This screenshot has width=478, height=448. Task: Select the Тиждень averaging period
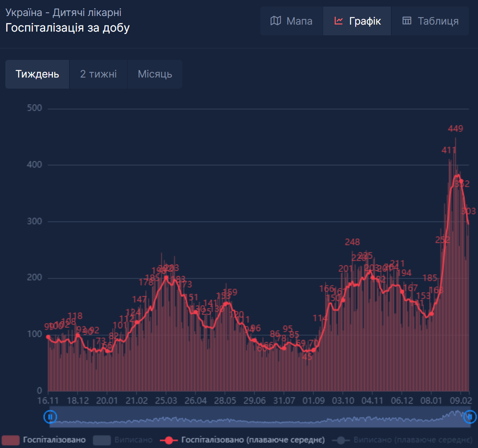pyautogui.click(x=37, y=74)
